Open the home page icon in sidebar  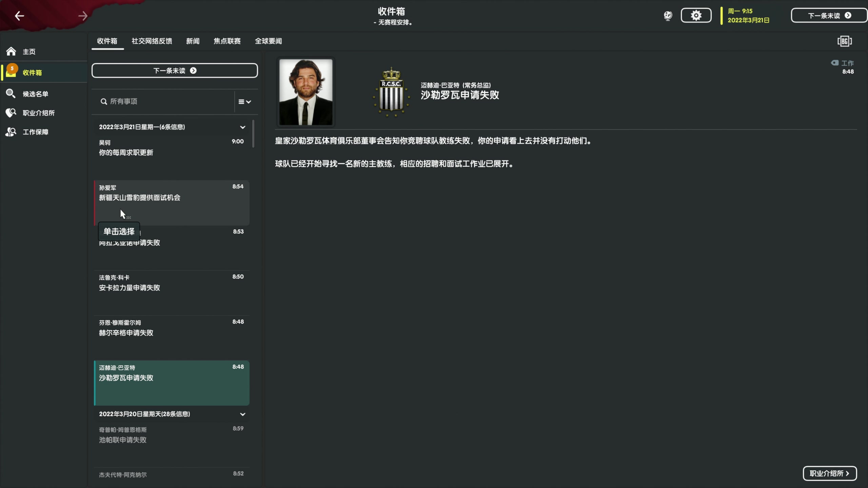point(11,51)
